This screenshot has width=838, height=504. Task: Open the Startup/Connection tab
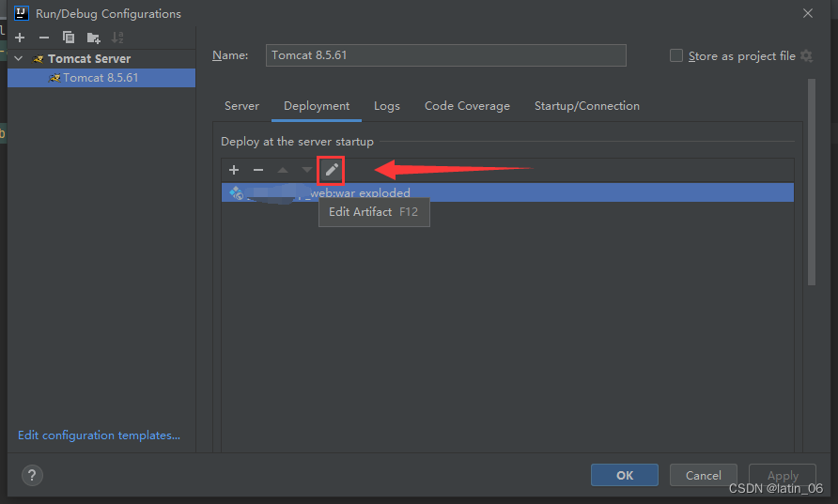point(587,106)
